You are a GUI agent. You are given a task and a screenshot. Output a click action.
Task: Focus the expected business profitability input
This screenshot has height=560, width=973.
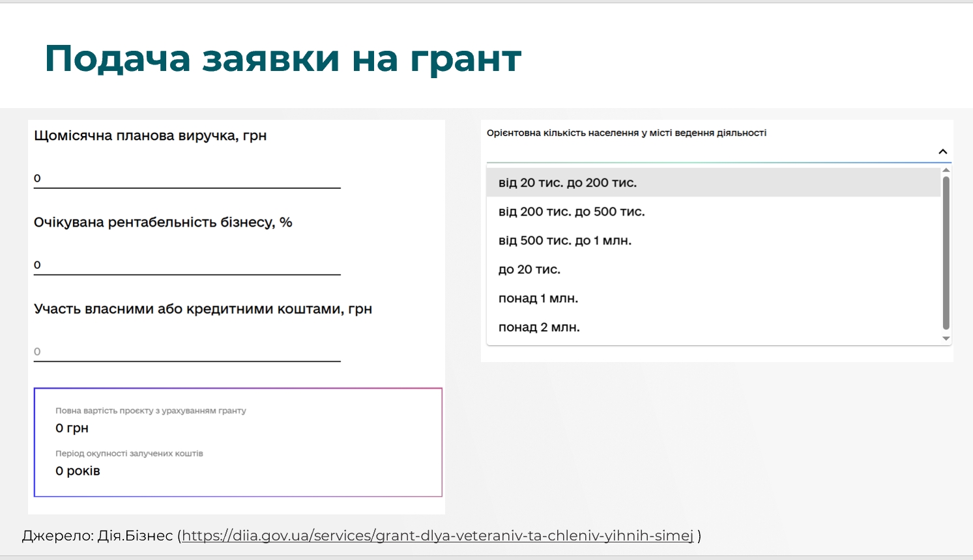tap(187, 265)
